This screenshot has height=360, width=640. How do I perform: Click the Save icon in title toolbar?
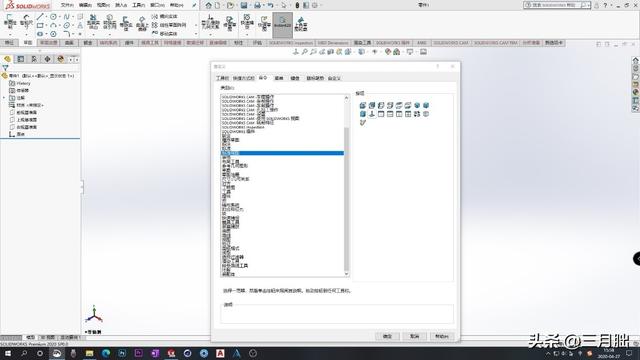click(x=244, y=5)
